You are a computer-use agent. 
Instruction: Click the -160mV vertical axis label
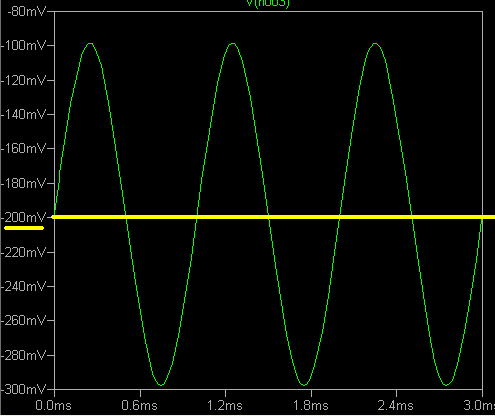tap(23, 148)
